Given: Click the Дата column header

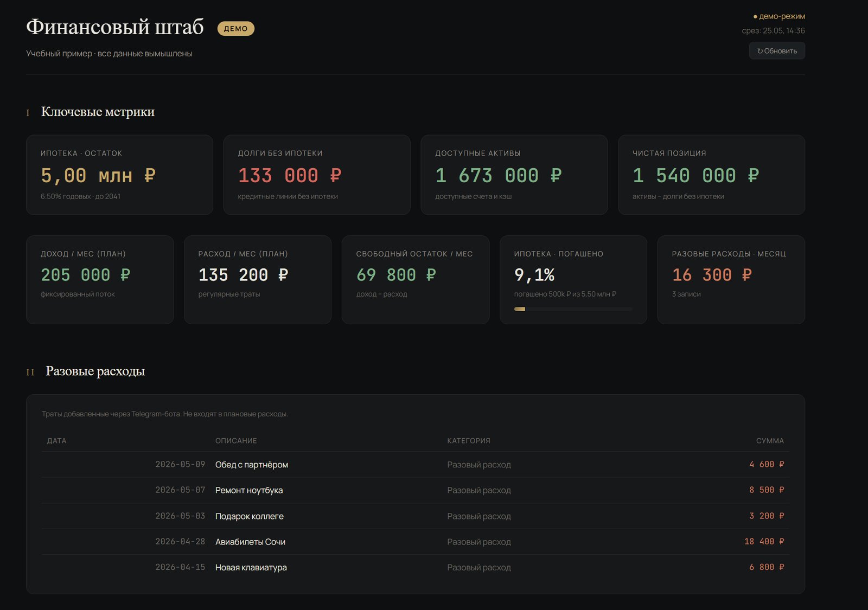Looking at the screenshot, I should tap(57, 441).
